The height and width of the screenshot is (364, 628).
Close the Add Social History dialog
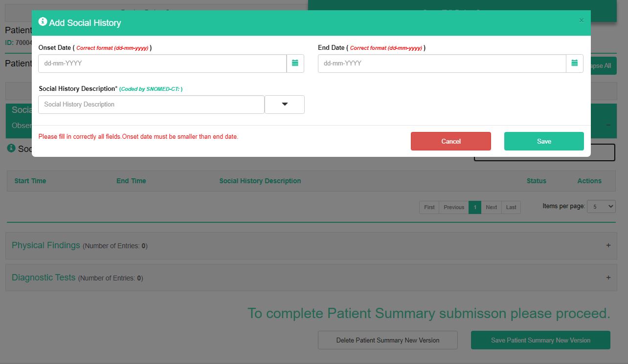click(581, 21)
